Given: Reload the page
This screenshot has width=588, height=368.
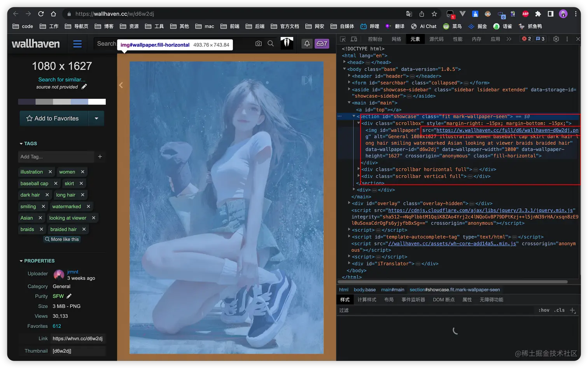Looking at the screenshot, I should (41, 14).
